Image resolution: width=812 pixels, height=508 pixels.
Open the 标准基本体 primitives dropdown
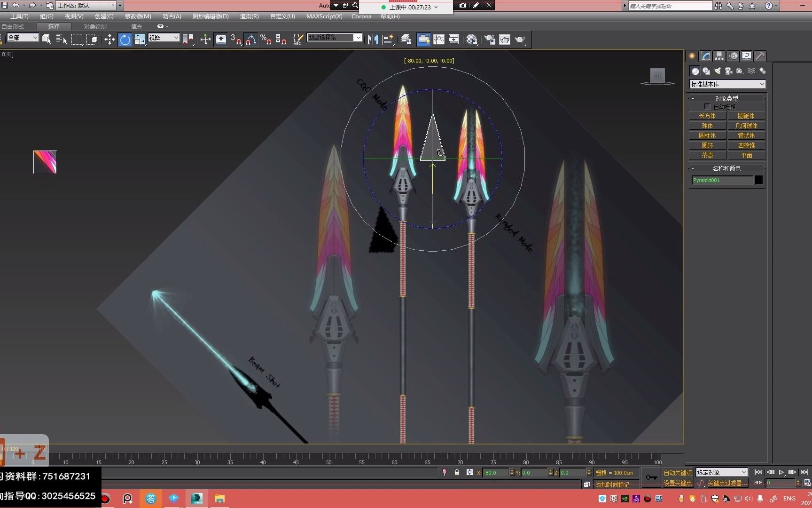point(727,84)
